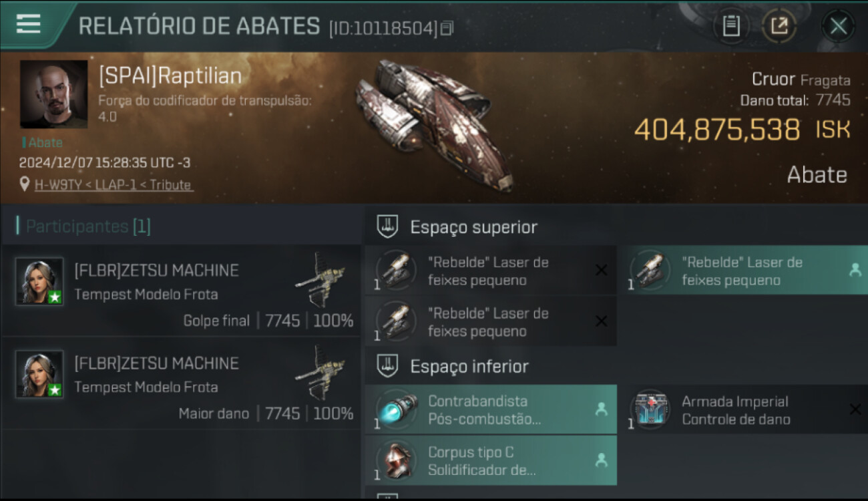Share the kill report externally
The image size is (868, 501).
779,26
